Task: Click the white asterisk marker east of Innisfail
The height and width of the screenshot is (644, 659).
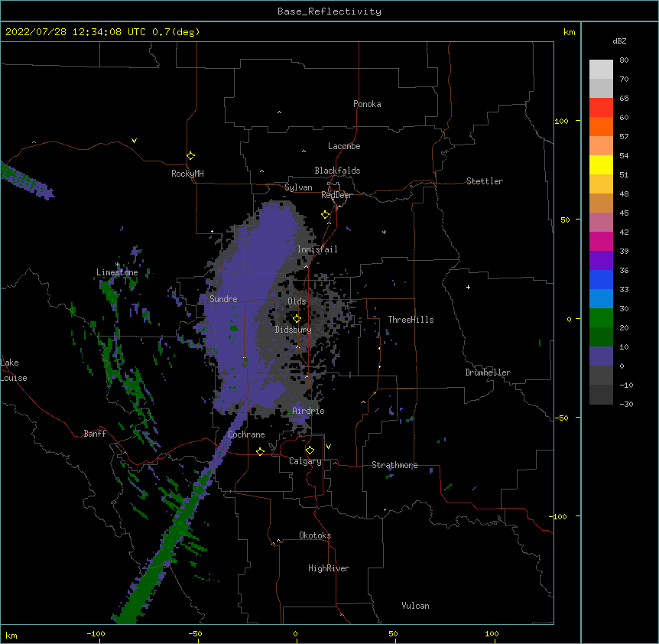Action: coord(384,232)
